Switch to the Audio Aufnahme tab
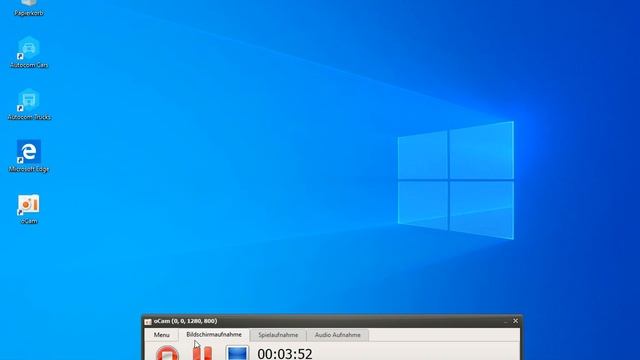Image resolution: width=640 pixels, height=360 pixels. point(338,335)
